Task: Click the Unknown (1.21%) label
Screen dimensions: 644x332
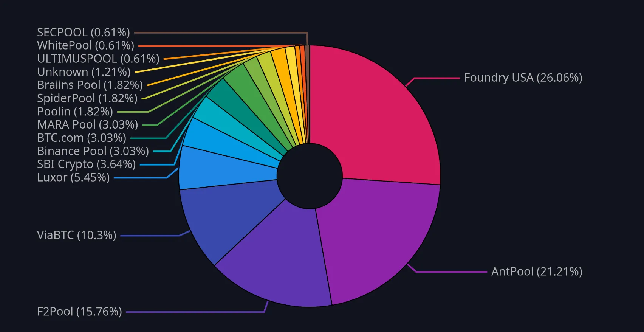Action: [x=84, y=72]
